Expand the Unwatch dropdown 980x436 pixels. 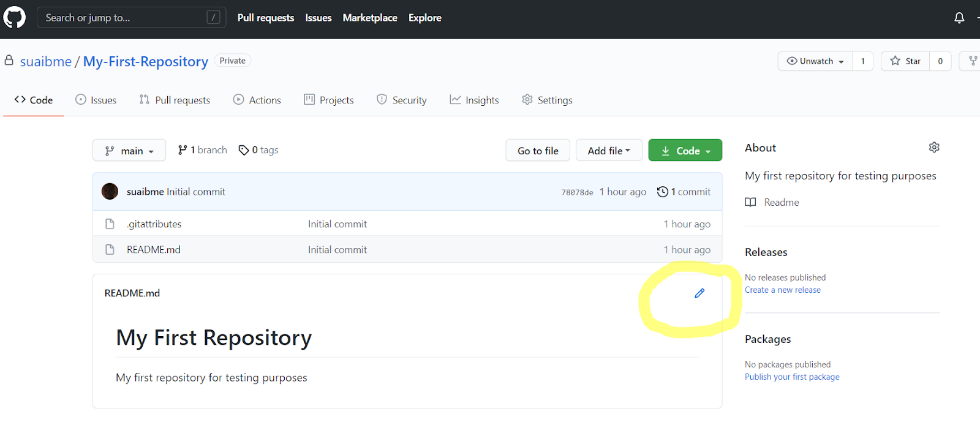point(815,61)
